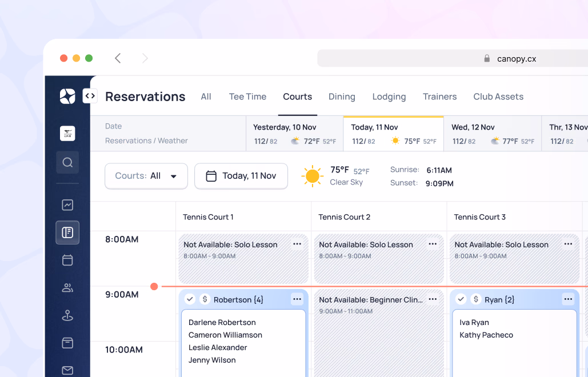Viewport: 588px width, 377px height.
Task: Open options for Court 3 Solo Lesson block
Action: click(568, 244)
